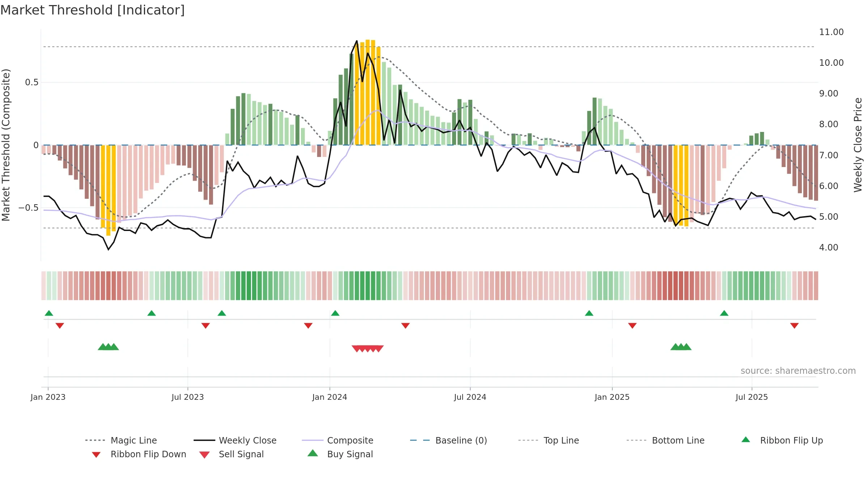The height and width of the screenshot is (488, 868).
Task: Click the 8.00 price axis tick
Action: pos(829,124)
